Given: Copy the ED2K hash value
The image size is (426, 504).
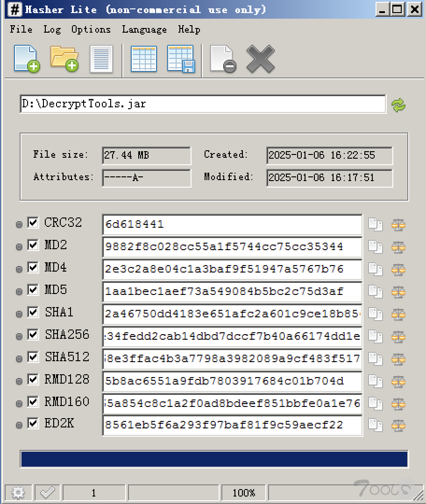Looking at the screenshot, I should (375, 425).
